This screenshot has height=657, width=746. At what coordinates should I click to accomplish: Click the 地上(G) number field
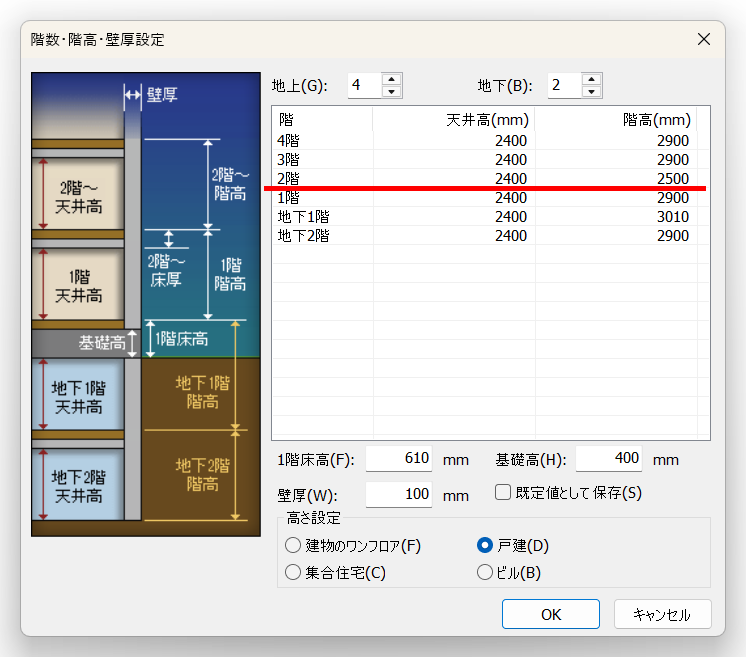[x=364, y=85]
